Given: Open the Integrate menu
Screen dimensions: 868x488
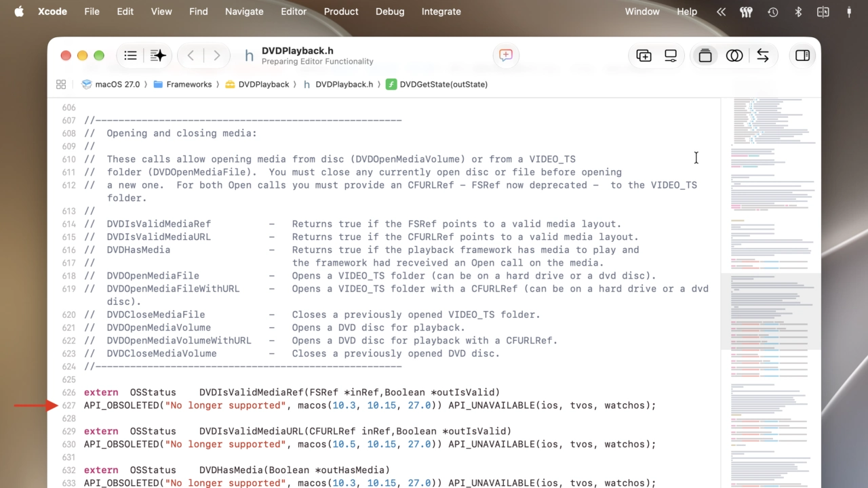Looking at the screenshot, I should [x=441, y=12].
